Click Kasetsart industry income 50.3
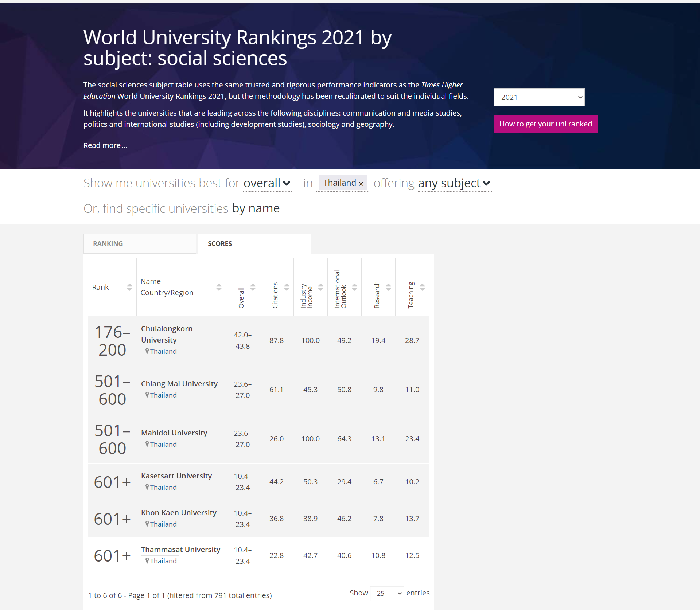 pos(310,482)
